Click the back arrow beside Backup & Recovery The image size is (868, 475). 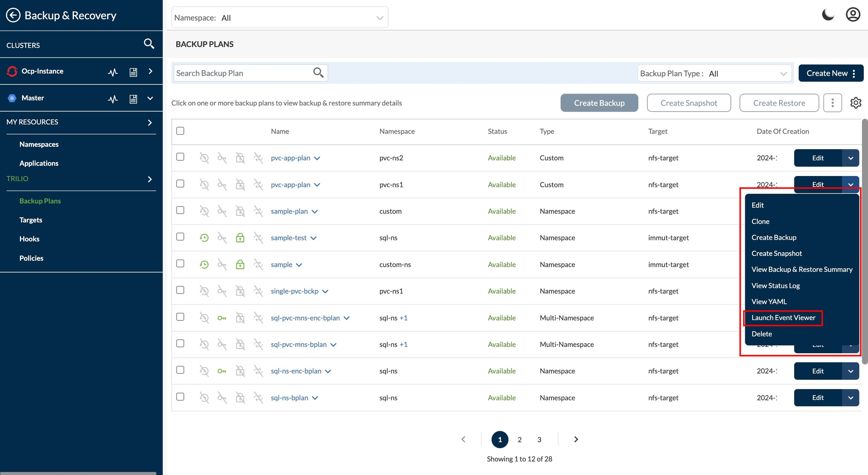pos(13,15)
